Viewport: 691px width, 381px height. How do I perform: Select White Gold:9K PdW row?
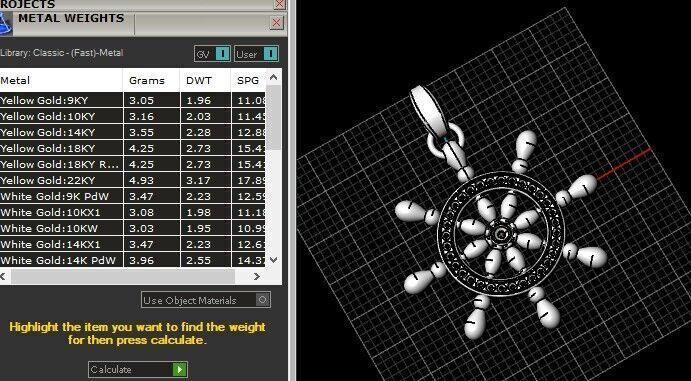[x=133, y=196]
